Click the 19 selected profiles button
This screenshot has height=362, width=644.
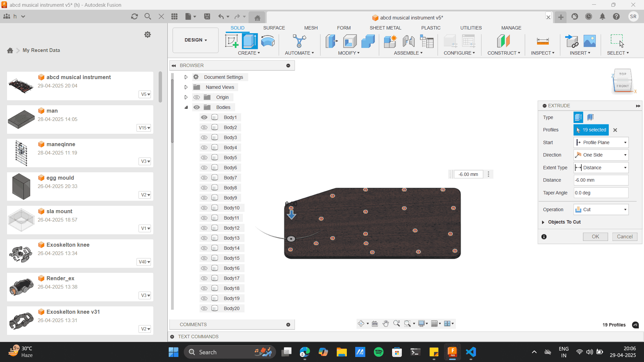[591, 130]
